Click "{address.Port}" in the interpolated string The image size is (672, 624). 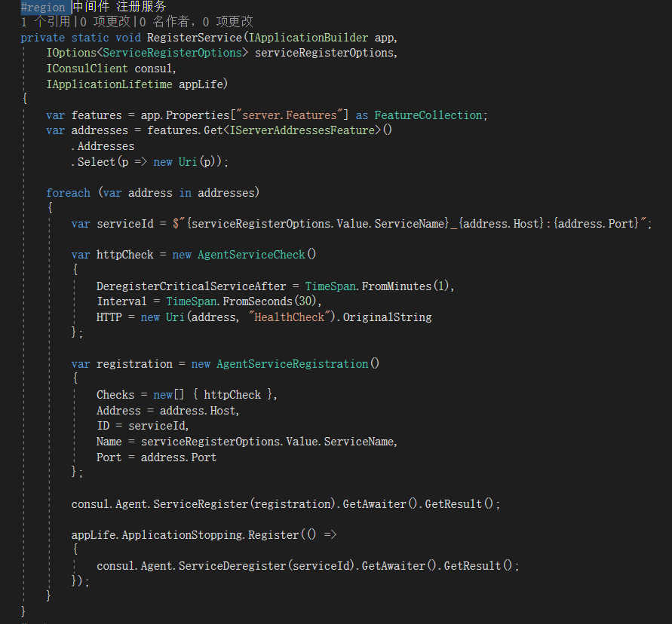pos(596,224)
